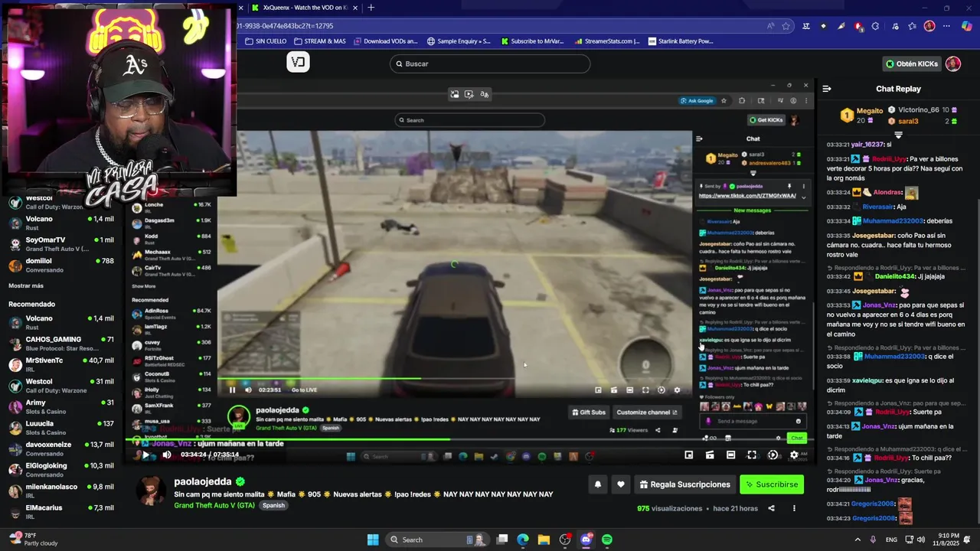This screenshot has height=551, width=980.
Task: Open Subscribe to MrVar bookmark
Action: coord(532,41)
